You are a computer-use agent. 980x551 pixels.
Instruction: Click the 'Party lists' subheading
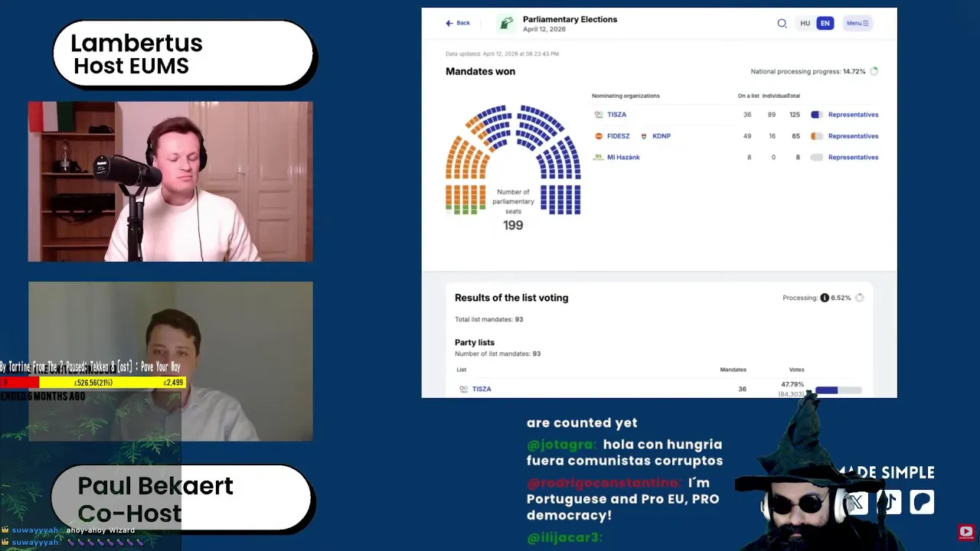click(x=475, y=342)
